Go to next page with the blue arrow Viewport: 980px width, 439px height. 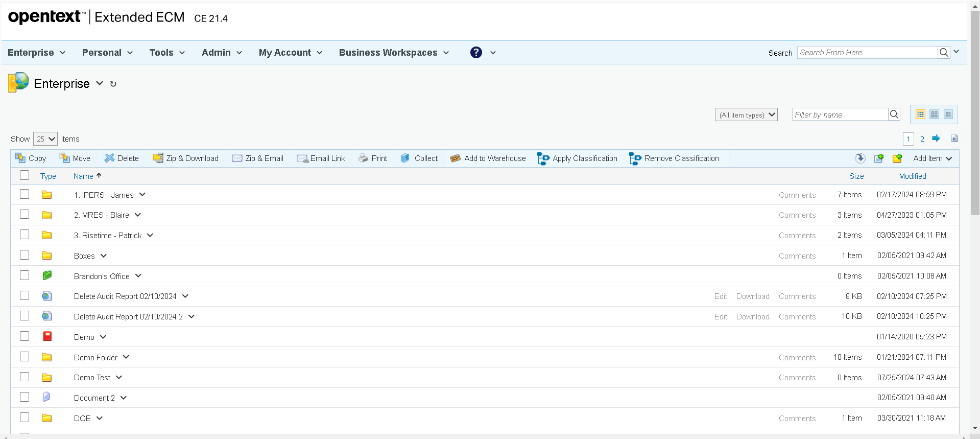point(936,138)
